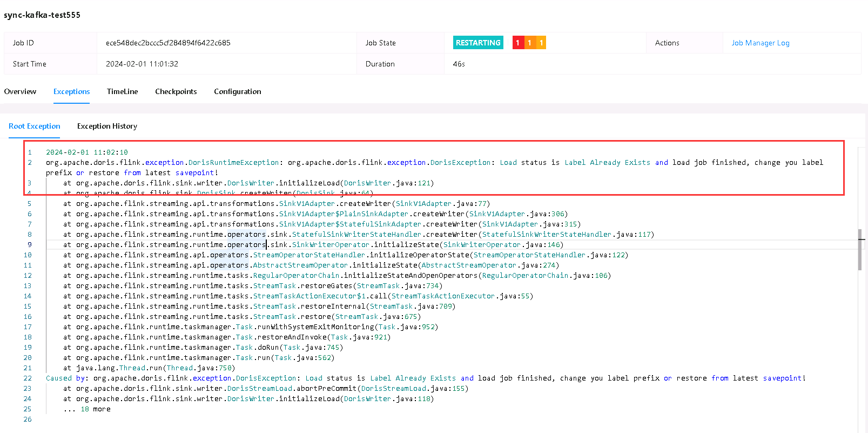
Task: Click line SinkV1Adapter.java:77 stack entry
Action: [x=277, y=204]
